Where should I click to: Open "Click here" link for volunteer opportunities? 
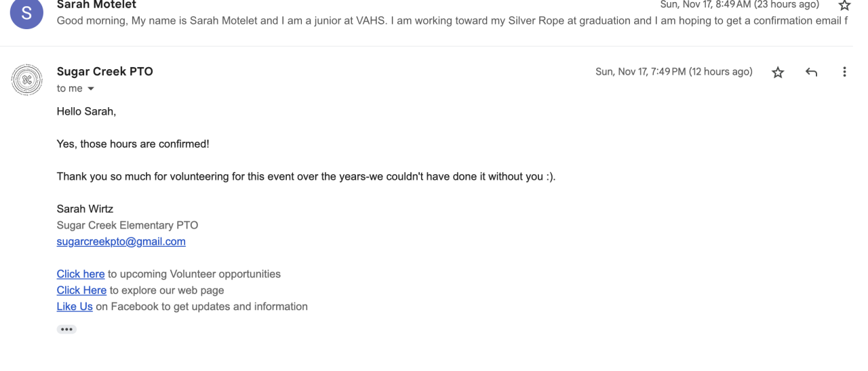point(81,274)
